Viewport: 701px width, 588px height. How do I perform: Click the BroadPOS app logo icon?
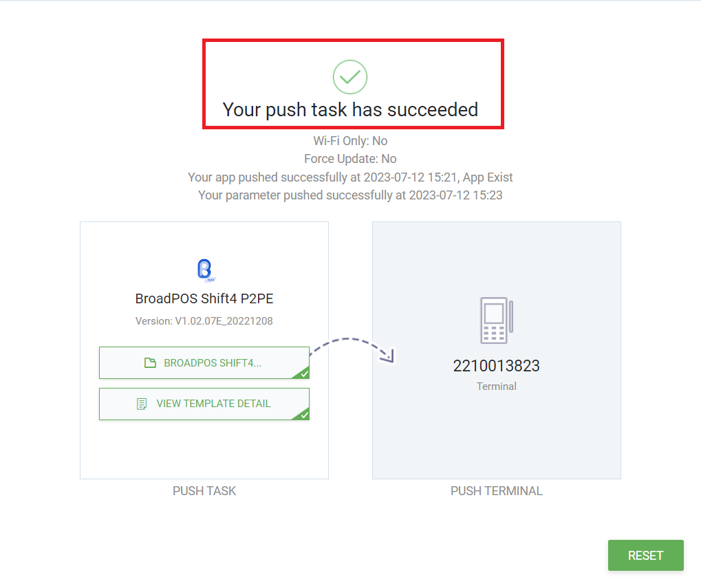(x=204, y=270)
